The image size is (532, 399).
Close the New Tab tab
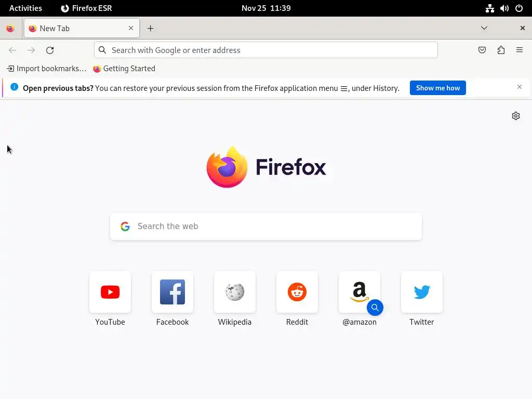(130, 28)
